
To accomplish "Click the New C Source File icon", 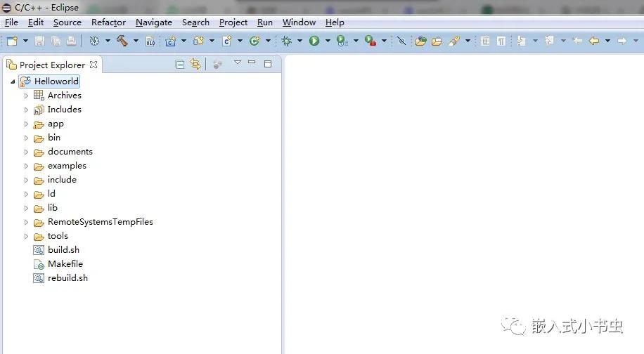I will (226, 41).
